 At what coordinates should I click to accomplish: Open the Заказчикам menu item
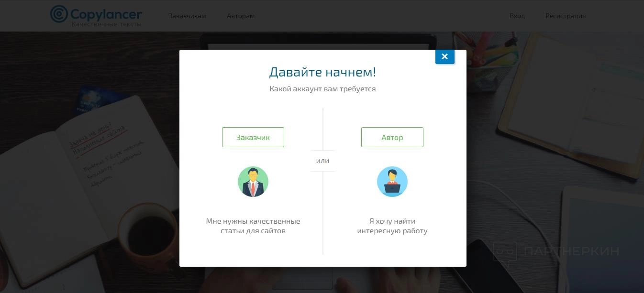(187, 16)
